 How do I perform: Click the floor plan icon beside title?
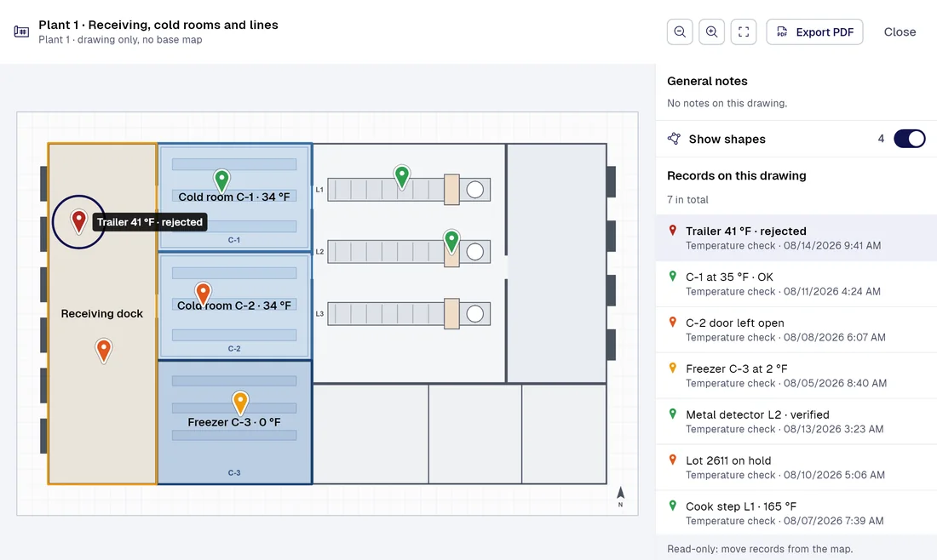[x=21, y=31]
